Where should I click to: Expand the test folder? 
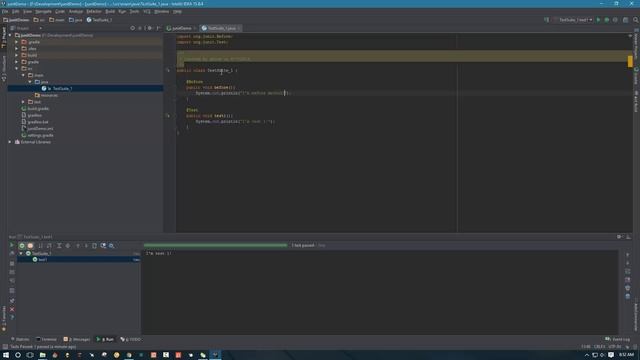[x=23, y=102]
